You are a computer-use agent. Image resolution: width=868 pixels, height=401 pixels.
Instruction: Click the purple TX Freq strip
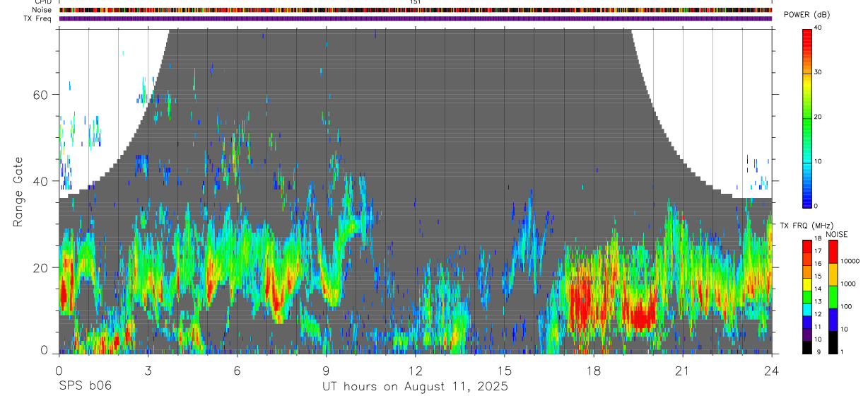416,18
